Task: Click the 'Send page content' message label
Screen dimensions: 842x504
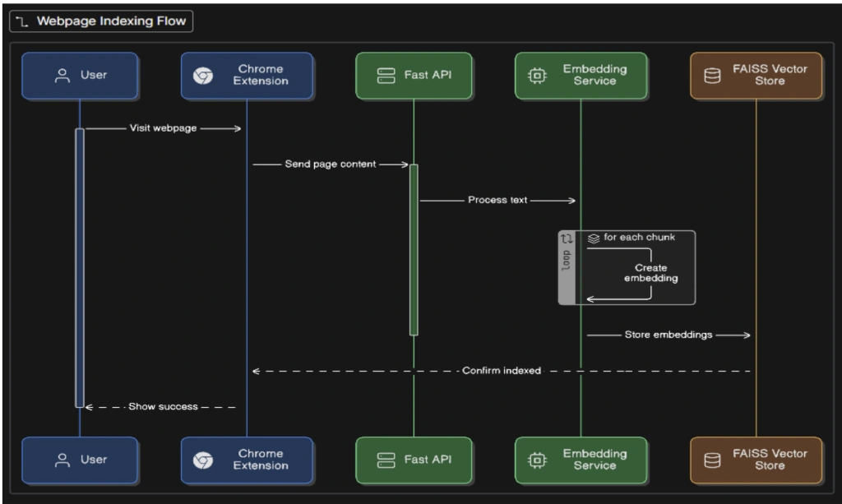Action: tap(331, 164)
